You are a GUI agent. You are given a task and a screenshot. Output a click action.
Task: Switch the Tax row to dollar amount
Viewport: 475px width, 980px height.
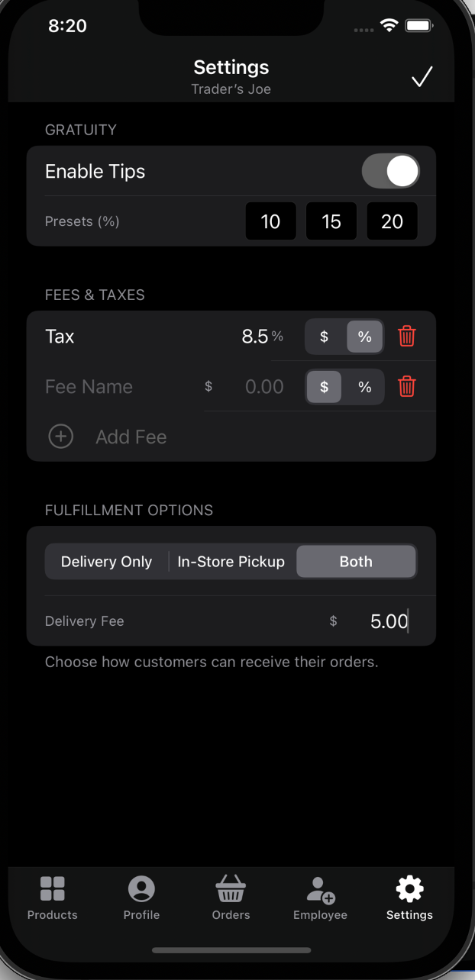324,336
